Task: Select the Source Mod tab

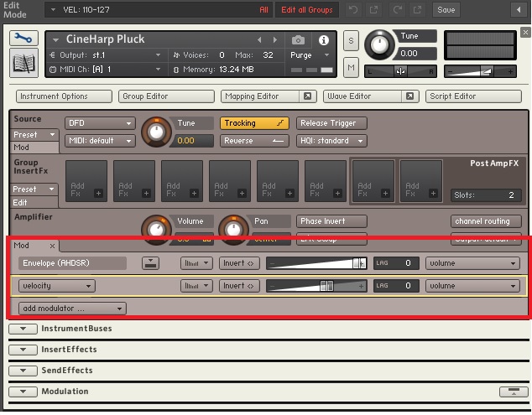Action: coord(34,148)
